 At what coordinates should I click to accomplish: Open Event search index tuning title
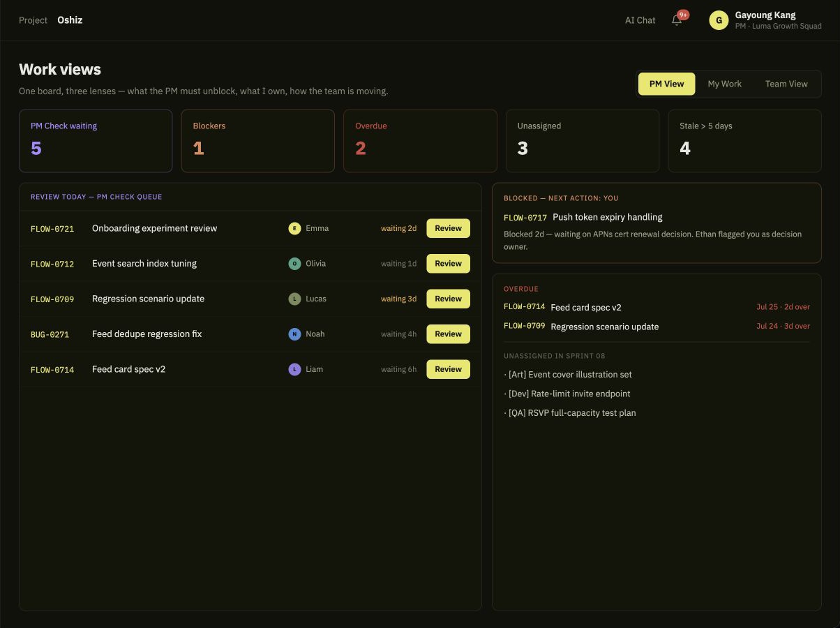[x=144, y=264]
